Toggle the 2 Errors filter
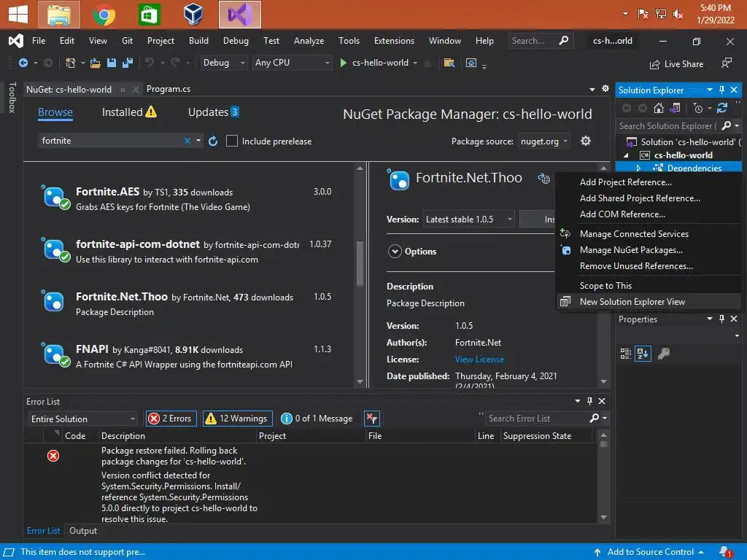Image resolution: width=747 pixels, height=560 pixels. 171,419
